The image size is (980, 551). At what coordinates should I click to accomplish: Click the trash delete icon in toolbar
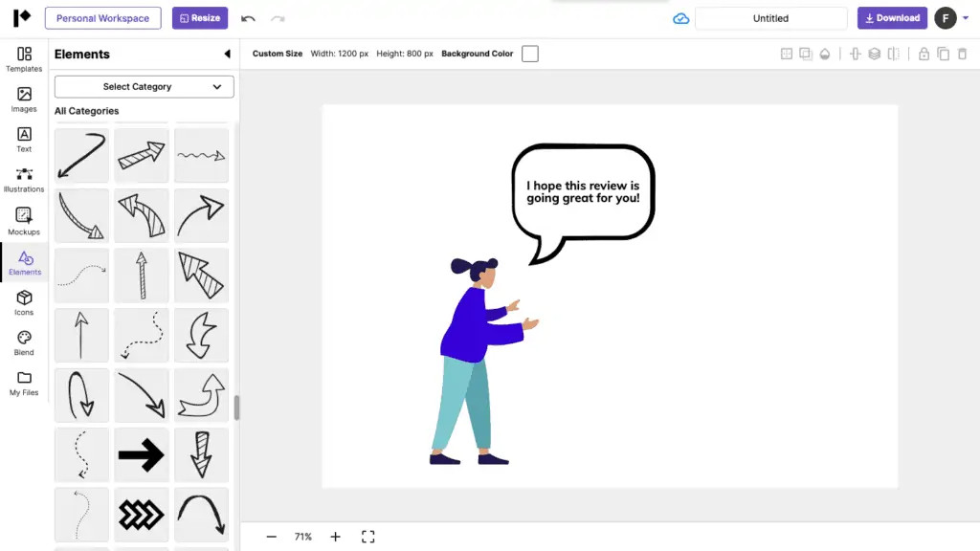[962, 55]
